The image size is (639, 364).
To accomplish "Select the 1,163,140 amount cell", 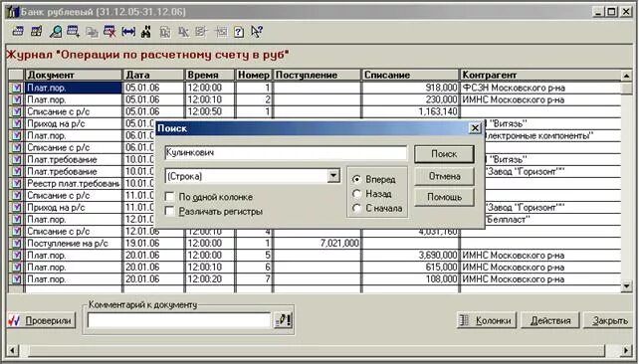I will point(410,112).
